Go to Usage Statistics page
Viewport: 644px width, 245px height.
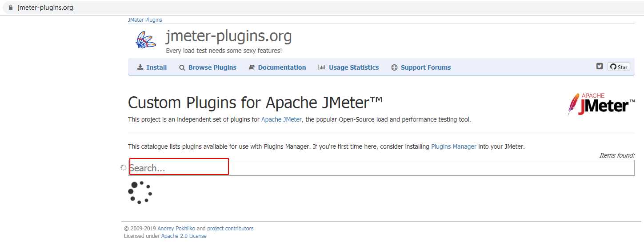click(x=354, y=67)
